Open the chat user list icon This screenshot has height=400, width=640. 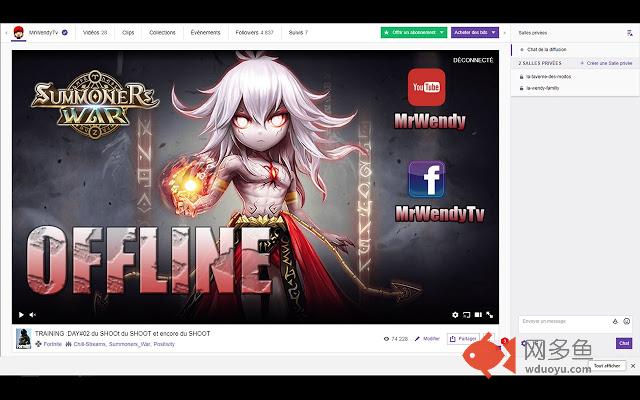coord(629,32)
